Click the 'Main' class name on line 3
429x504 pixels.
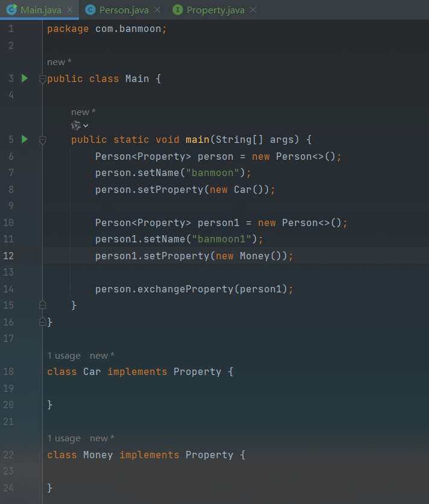pyautogui.click(x=137, y=79)
